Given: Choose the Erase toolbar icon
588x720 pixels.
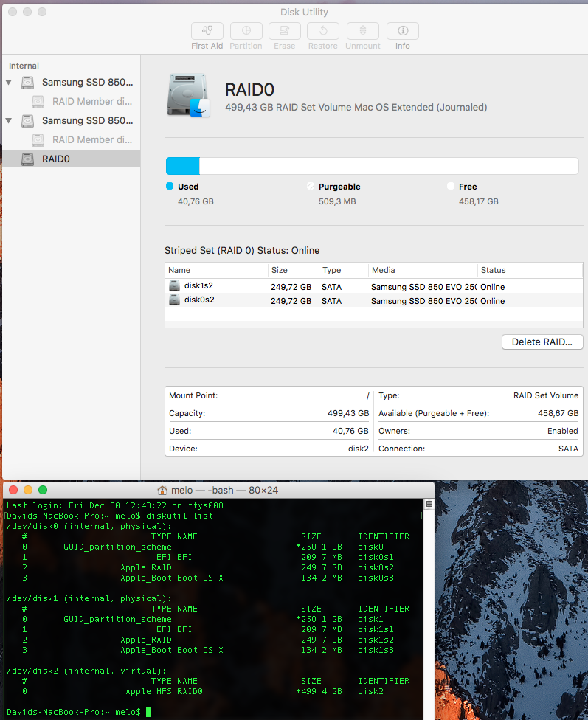Looking at the screenshot, I should coord(285,31).
